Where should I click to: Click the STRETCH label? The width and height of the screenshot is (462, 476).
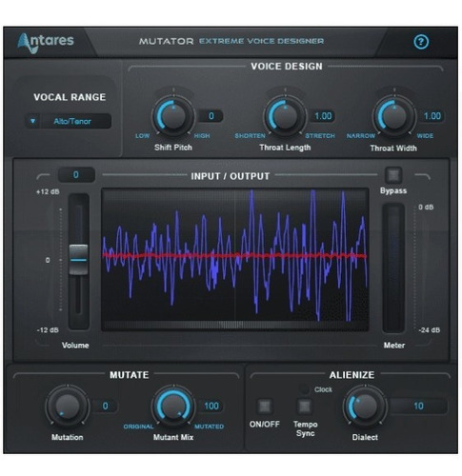pos(320,136)
